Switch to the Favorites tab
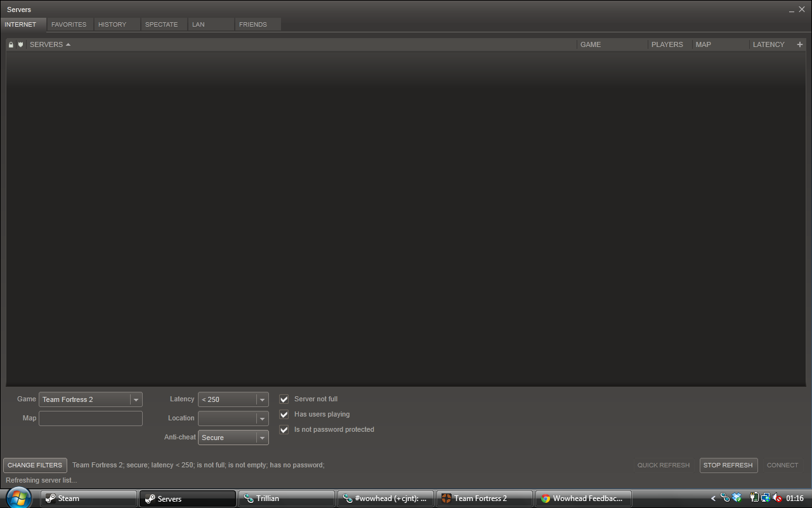The image size is (812, 508). [x=69, y=24]
